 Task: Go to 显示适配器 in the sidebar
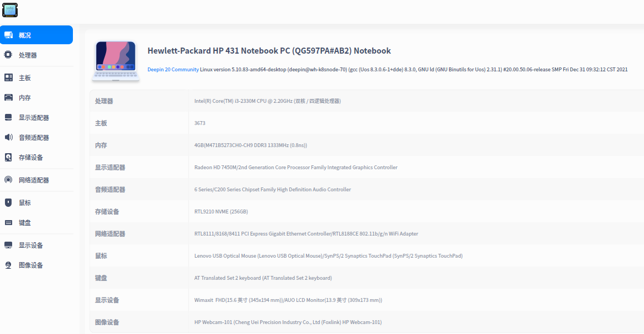pyautogui.click(x=36, y=118)
